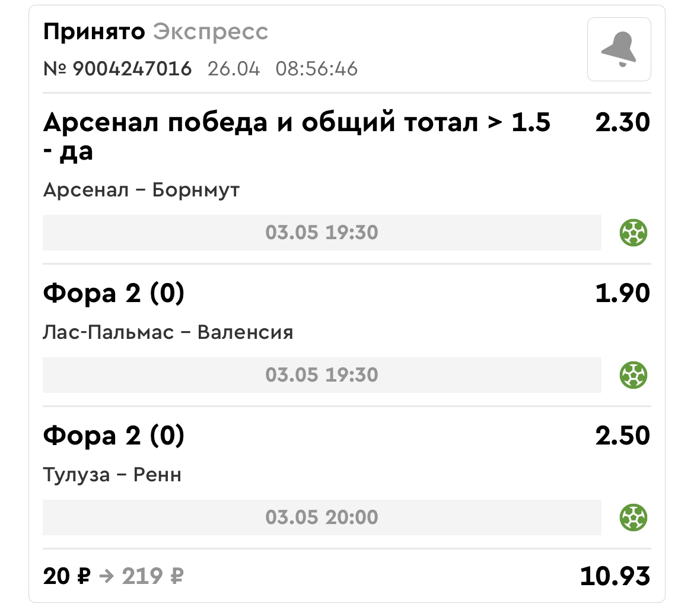Click the 219 ₽ potential payout
The image size is (694, 616).
(x=152, y=576)
